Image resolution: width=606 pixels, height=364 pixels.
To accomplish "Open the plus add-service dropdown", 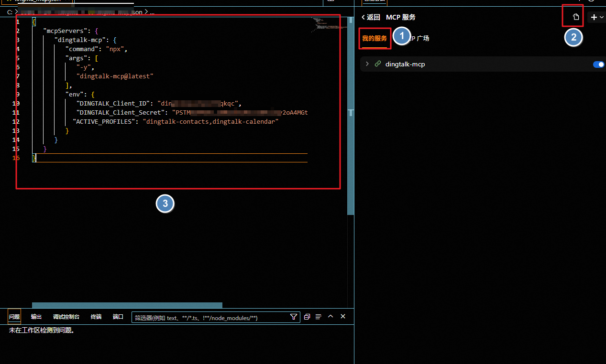I will (x=597, y=17).
